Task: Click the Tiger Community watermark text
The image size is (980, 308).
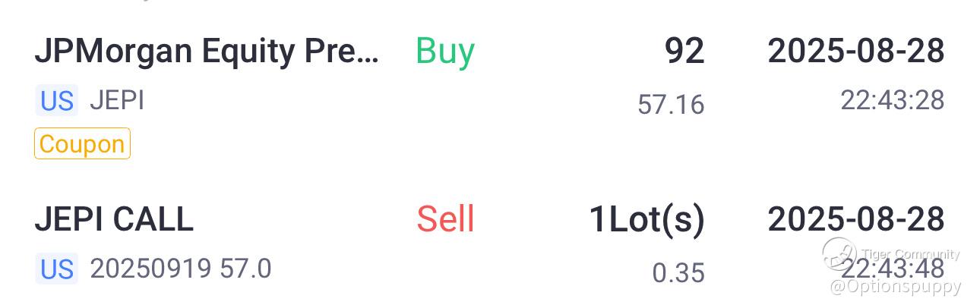Action: click(910, 255)
